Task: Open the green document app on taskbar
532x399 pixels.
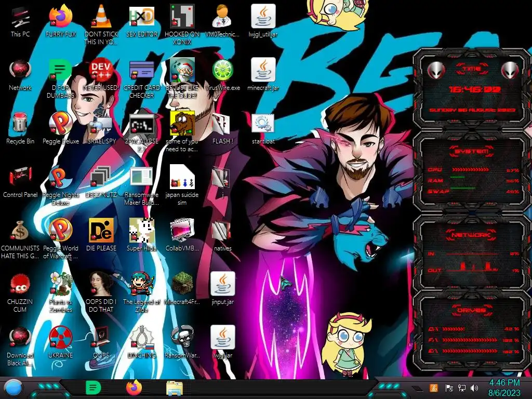Action: pyautogui.click(x=94, y=388)
